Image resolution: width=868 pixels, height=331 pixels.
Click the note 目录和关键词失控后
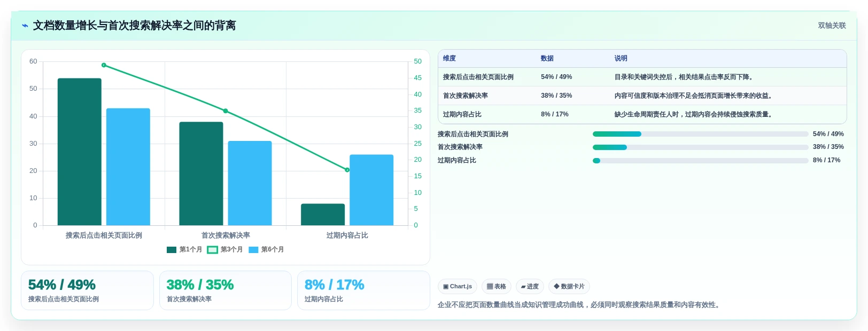(685, 77)
